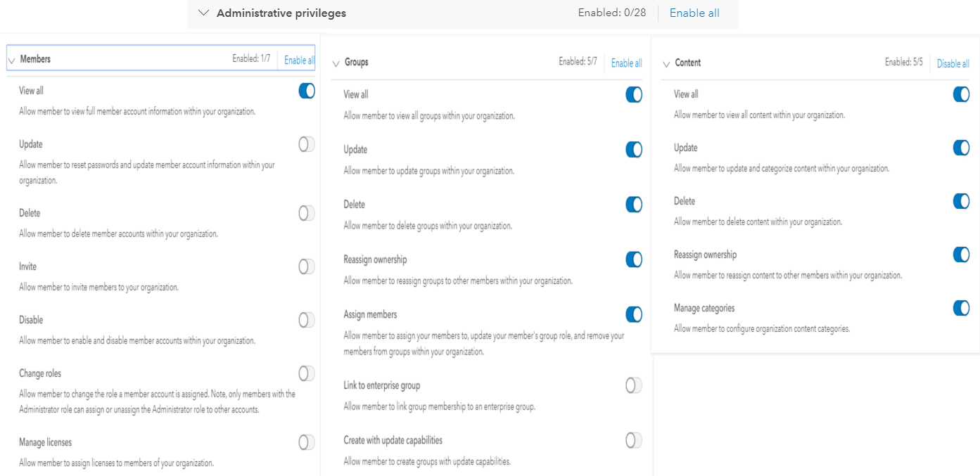Turn on the Delete privilege under Members
980x476 pixels.
[x=306, y=213]
